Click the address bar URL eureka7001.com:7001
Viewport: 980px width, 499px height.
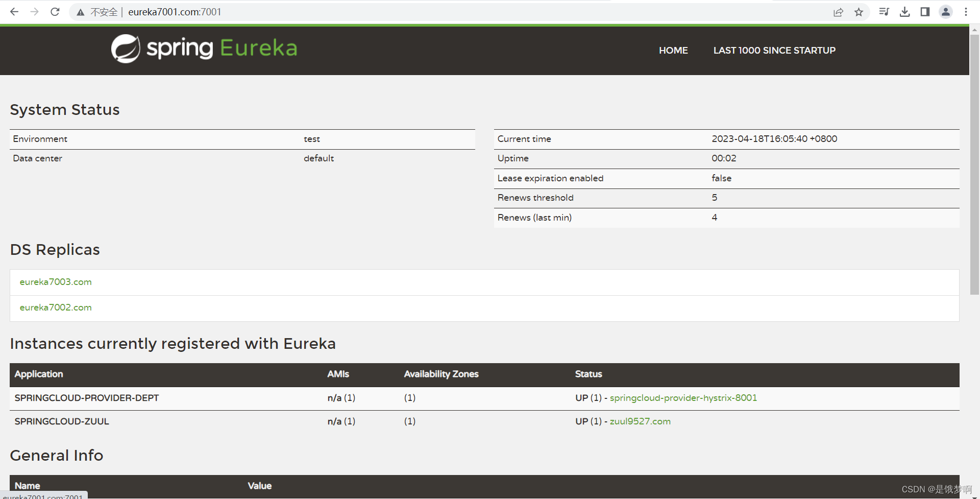click(175, 12)
